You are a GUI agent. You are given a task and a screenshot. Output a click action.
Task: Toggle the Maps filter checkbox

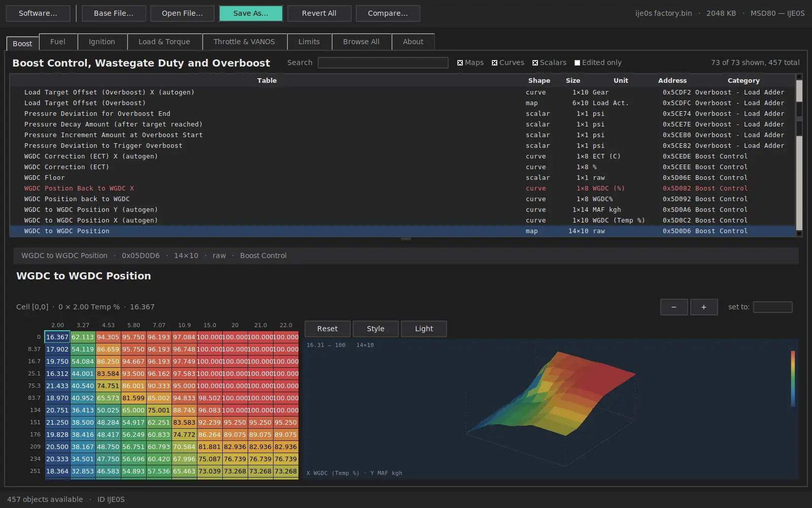[x=460, y=63]
